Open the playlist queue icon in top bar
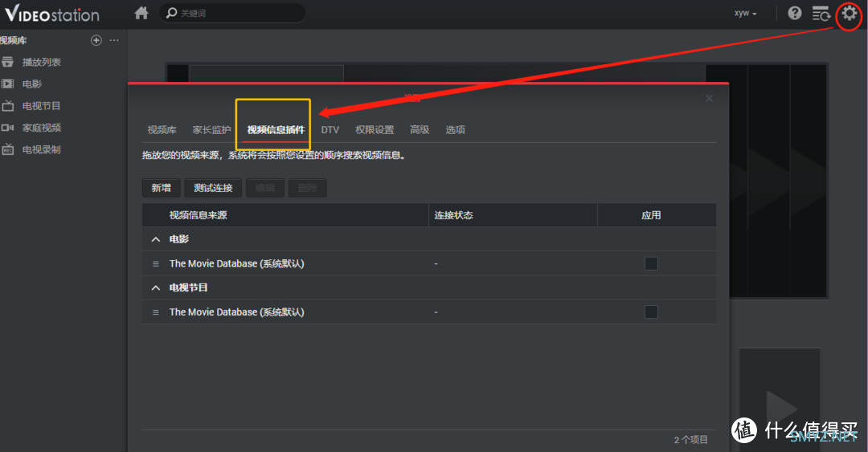Viewport: 868px width, 452px height. pos(821,14)
